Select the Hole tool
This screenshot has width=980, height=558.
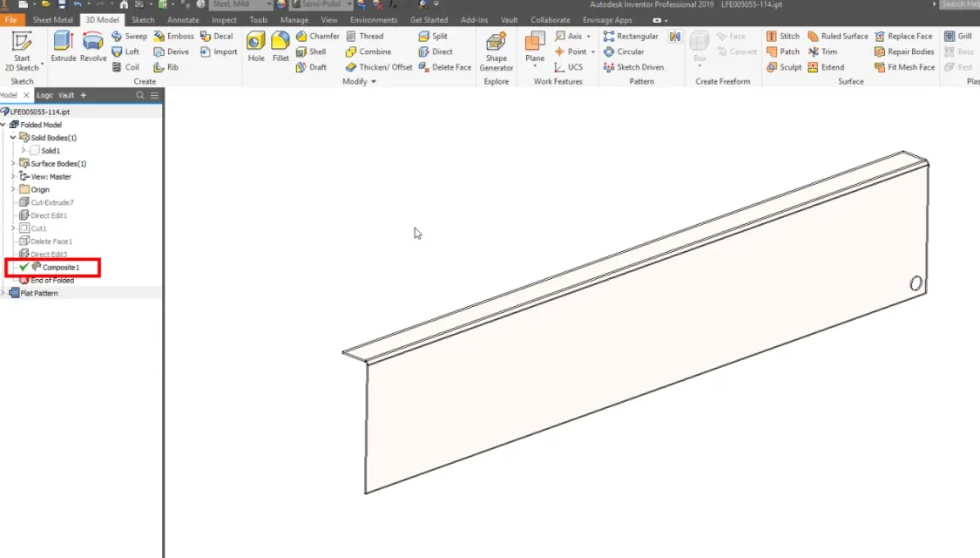(255, 47)
